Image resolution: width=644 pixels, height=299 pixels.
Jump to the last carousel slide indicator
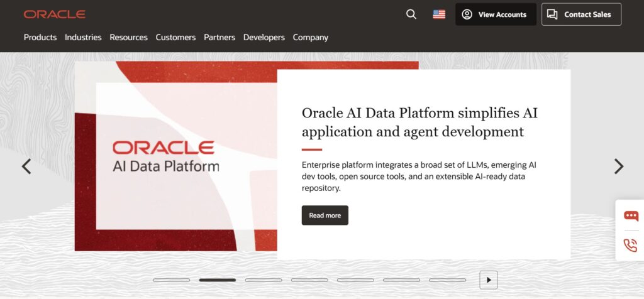coord(447,280)
